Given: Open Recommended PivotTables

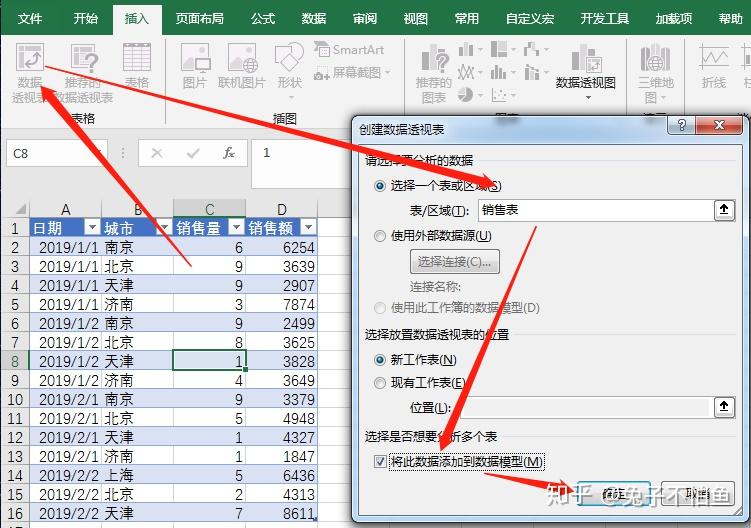Looking at the screenshot, I should point(84,58).
